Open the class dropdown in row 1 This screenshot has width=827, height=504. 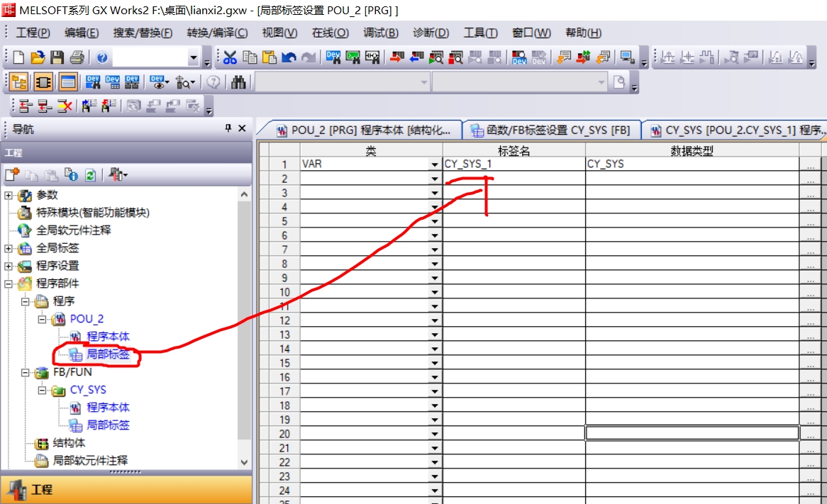click(x=435, y=164)
